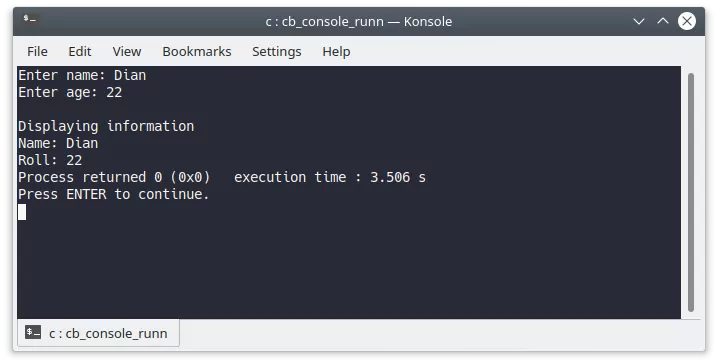The width and height of the screenshot is (718, 364).
Task: Close the Konsole window
Action: coord(687,21)
